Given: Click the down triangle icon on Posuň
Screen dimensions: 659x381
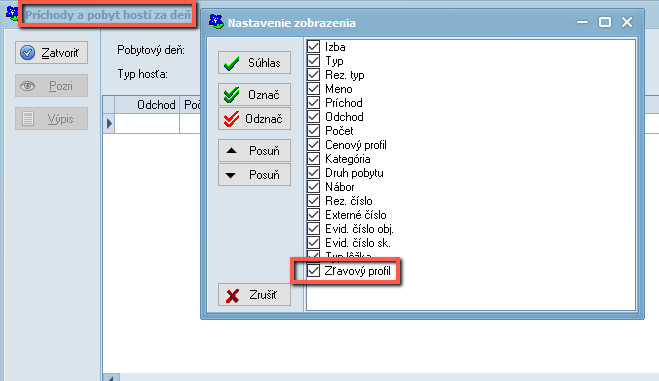Looking at the screenshot, I should (231, 176).
